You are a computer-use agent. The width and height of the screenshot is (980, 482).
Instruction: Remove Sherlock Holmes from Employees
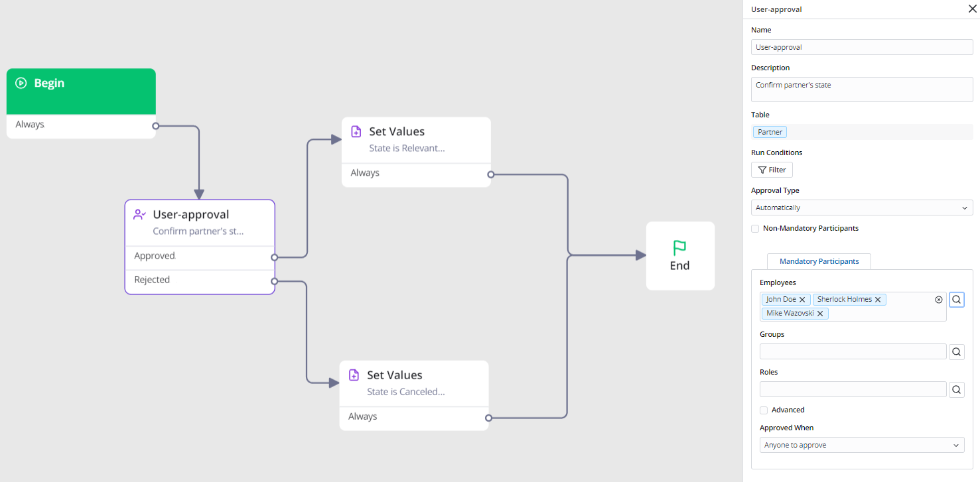[878, 300]
